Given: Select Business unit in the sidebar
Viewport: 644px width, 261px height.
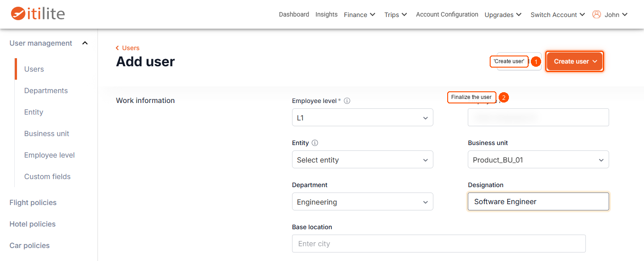Looking at the screenshot, I should coord(47,133).
